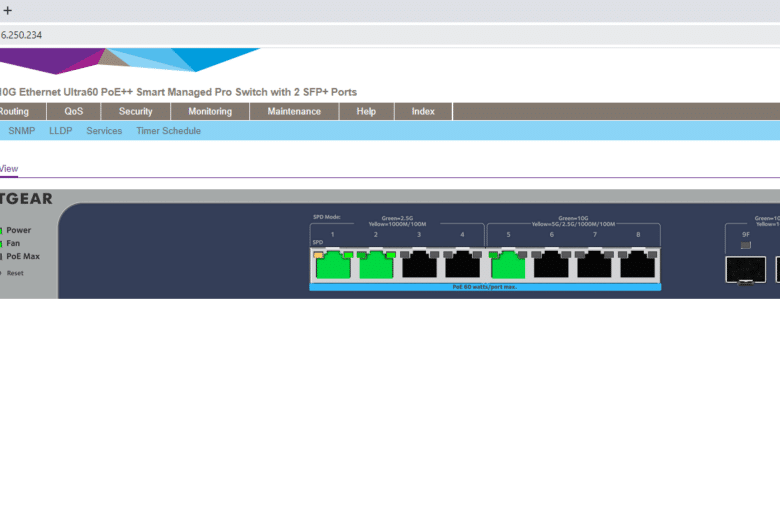Click the PoE Max status label
Screen dimensions: 780x516
[x=23, y=256]
